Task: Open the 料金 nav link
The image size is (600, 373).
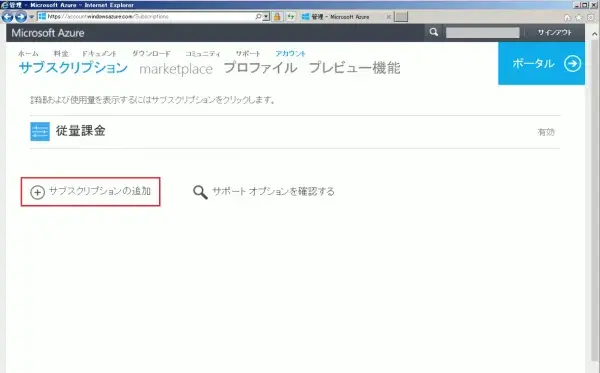Action: (61, 54)
